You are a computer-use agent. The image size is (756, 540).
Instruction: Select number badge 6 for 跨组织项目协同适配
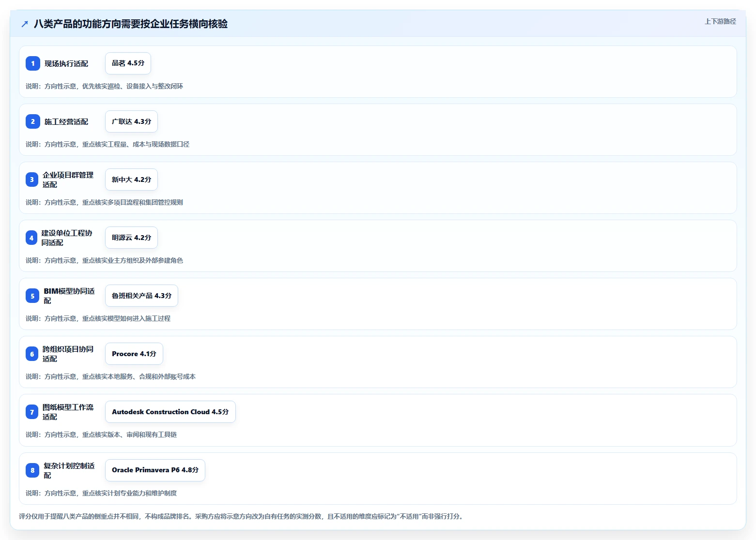pos(32,354)
